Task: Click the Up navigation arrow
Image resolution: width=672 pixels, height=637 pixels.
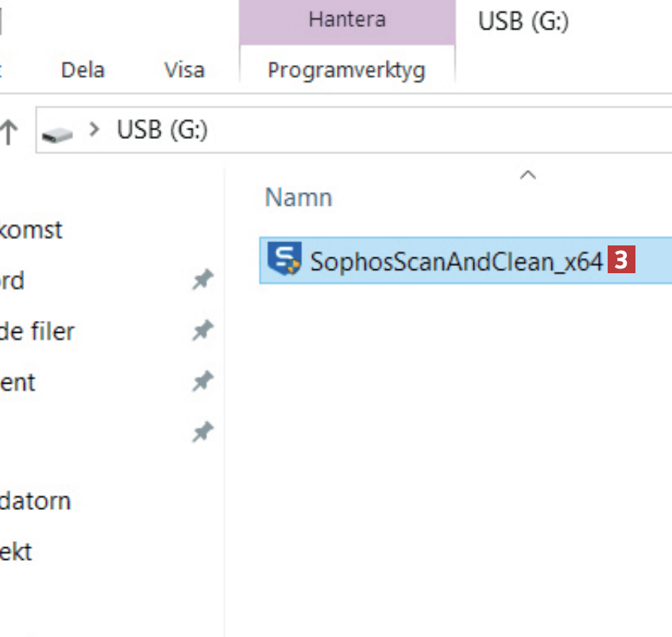Action: tap(10, 131)
